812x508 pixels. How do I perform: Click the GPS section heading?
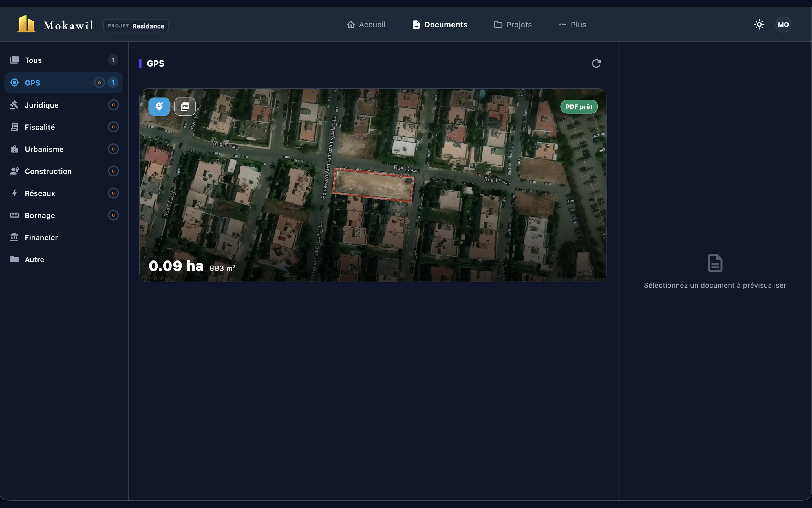pos(156,63)
